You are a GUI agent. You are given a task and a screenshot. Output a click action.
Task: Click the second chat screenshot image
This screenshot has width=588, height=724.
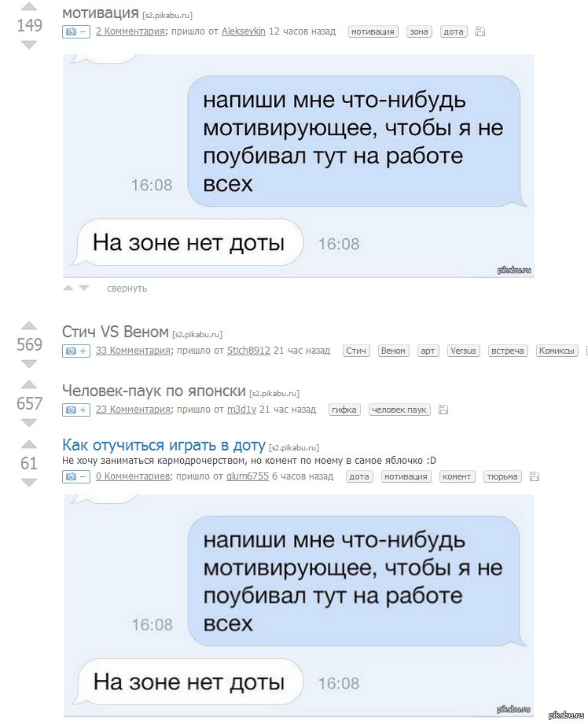pyautogui.click(x=299, y=605)
